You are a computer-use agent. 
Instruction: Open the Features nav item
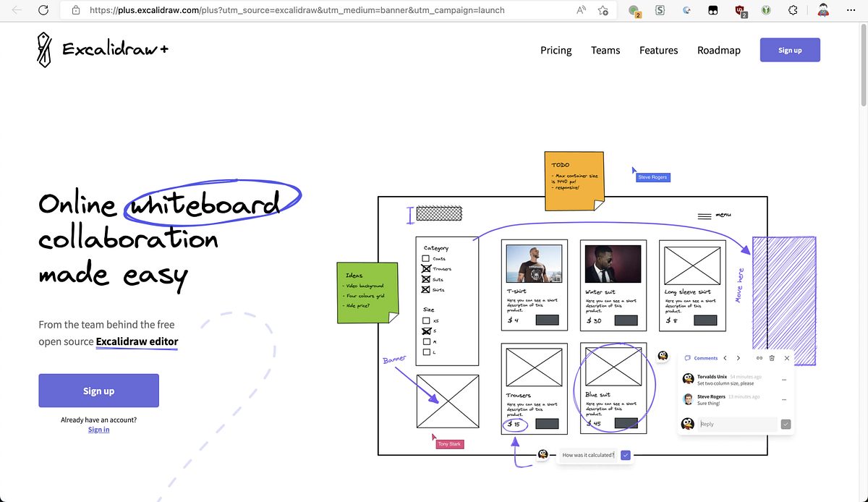658,50
